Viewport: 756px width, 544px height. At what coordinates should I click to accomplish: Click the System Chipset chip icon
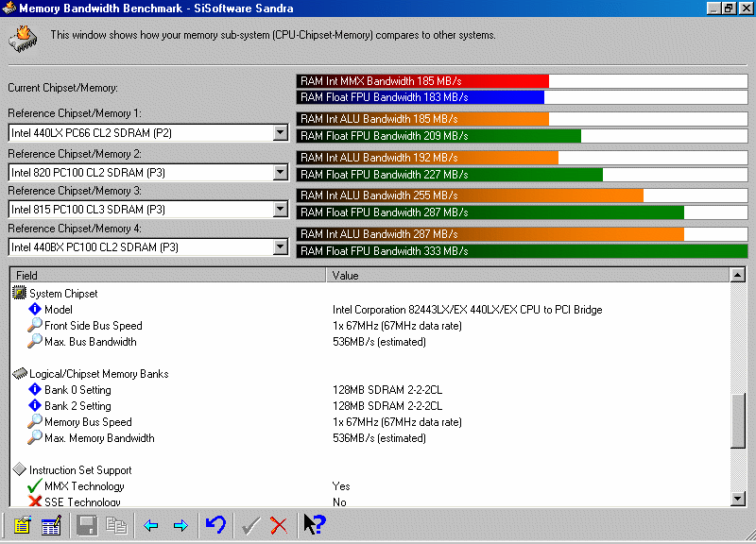click(x=19, y=293)
